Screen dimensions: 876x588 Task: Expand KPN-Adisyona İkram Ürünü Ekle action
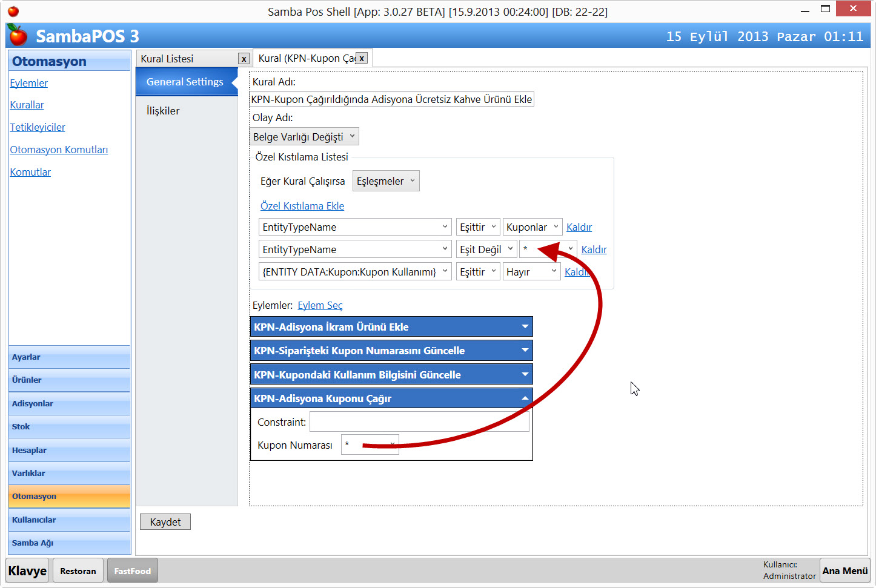click(x=525, y=327)
